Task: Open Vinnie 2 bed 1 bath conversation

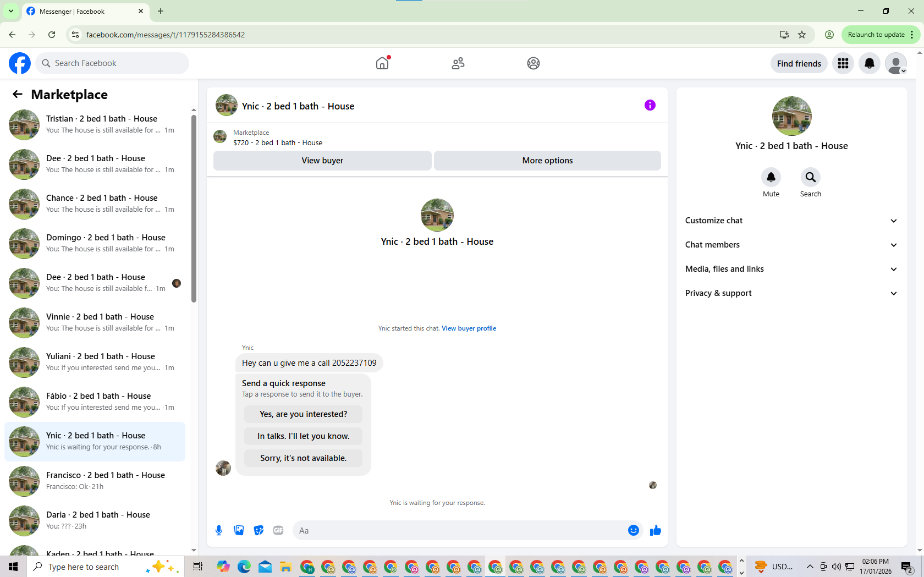Action: pos(95,322)
